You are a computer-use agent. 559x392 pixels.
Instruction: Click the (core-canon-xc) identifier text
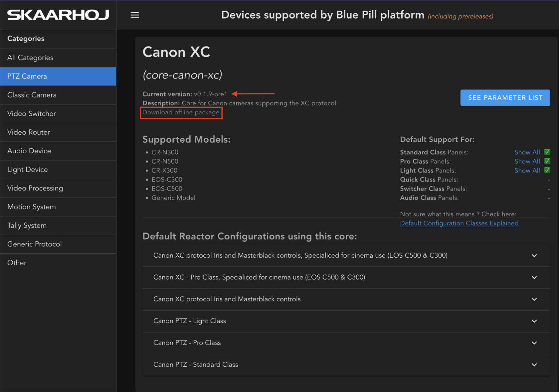[x=182, y=75]
